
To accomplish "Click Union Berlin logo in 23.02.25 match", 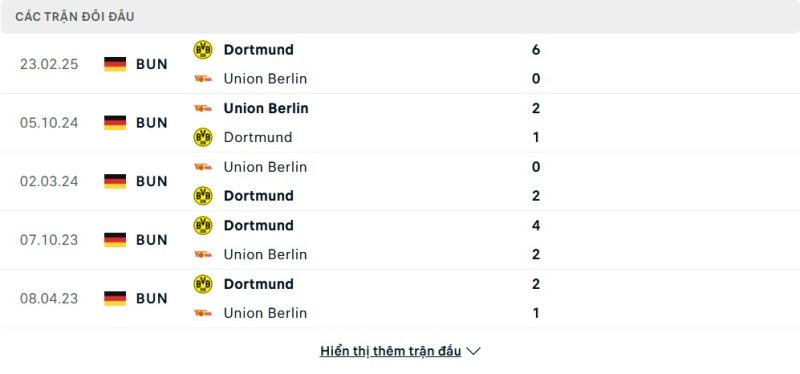I will 203,79.
